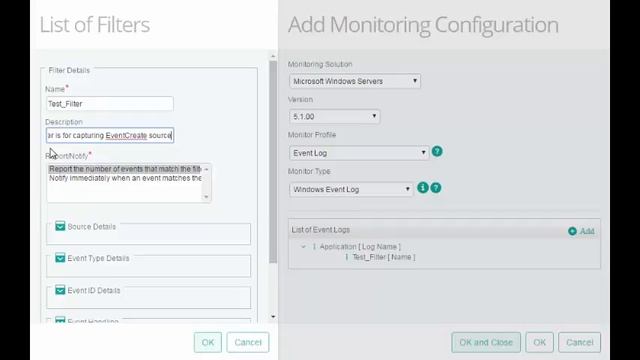Click the Add link in Event Logs
640x360 pixels.
(587, 231)
